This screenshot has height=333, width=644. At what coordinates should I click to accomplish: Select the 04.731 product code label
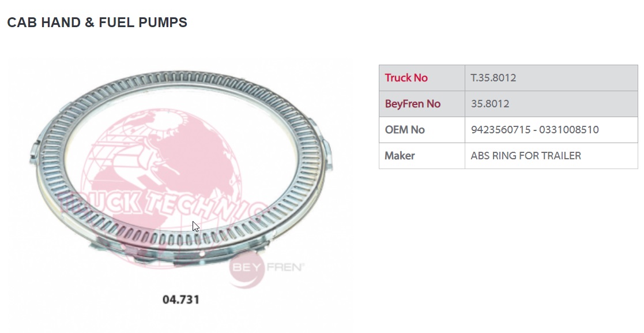tap(181, 300)
